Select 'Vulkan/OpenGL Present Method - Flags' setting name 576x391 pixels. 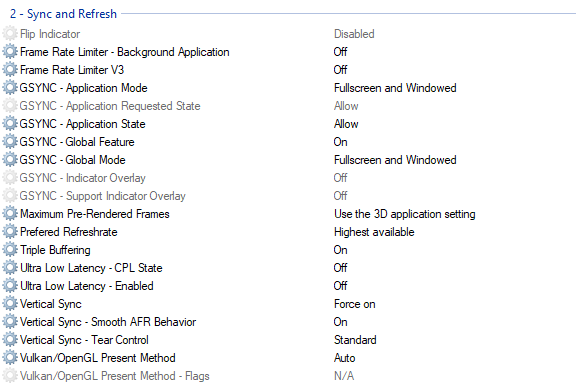(x=115, y=376)
